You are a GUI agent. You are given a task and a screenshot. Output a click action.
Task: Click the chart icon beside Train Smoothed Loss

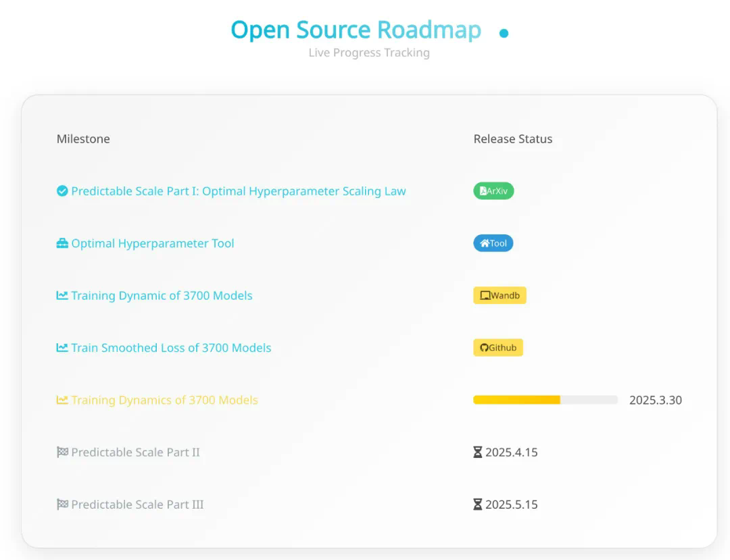62,347
